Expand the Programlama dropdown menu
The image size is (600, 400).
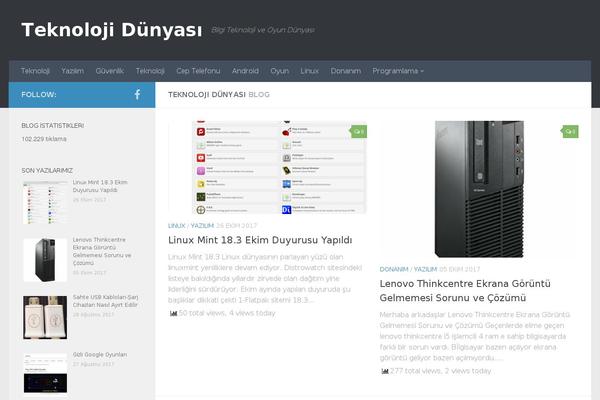pos(398,71)
